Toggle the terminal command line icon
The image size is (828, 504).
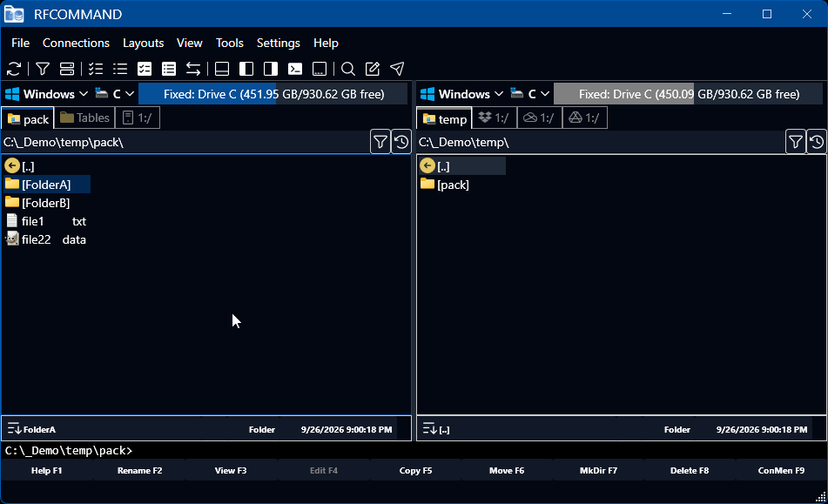[295, 69]
